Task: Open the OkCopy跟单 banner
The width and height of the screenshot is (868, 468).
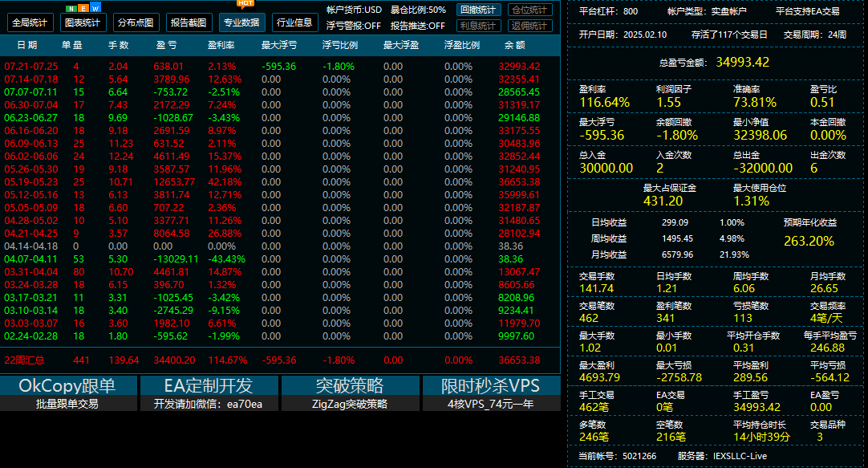Action: [68, 393]
